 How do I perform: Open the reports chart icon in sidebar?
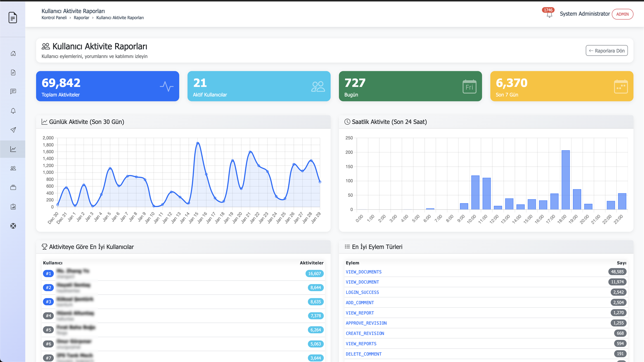click(13, 149)
